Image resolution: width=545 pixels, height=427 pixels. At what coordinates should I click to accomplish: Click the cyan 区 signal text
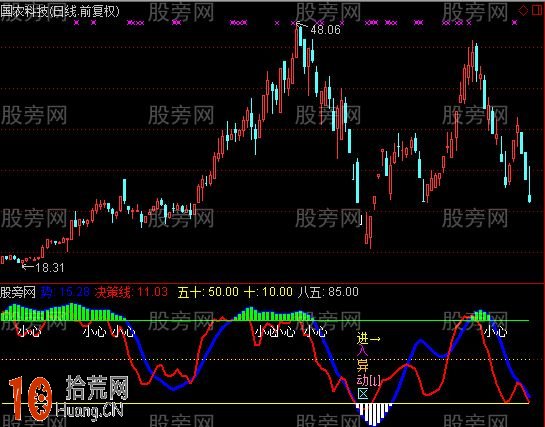point(363,394)
